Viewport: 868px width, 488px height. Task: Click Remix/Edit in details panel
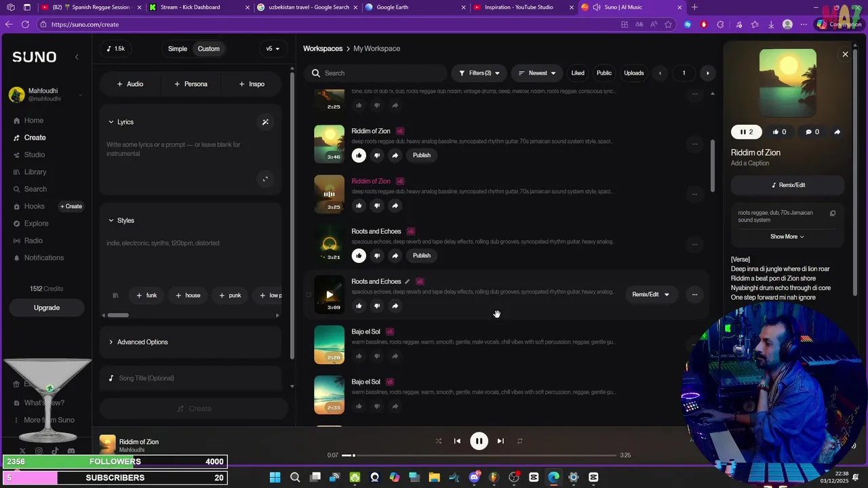788,185
